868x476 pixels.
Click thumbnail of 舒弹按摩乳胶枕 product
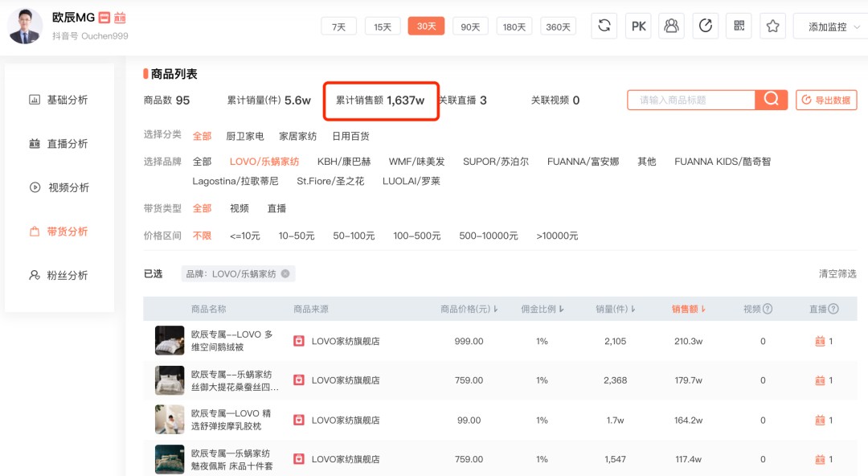pos(170,420)
